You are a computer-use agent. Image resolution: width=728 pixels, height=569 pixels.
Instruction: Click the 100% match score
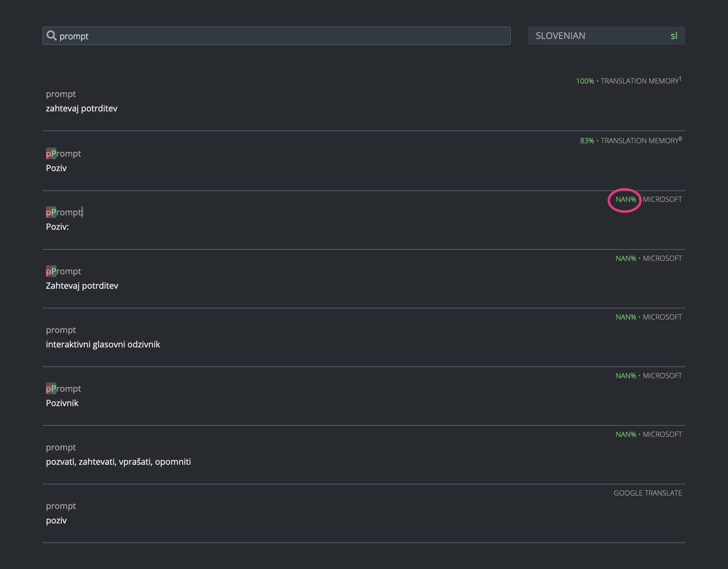585,80
